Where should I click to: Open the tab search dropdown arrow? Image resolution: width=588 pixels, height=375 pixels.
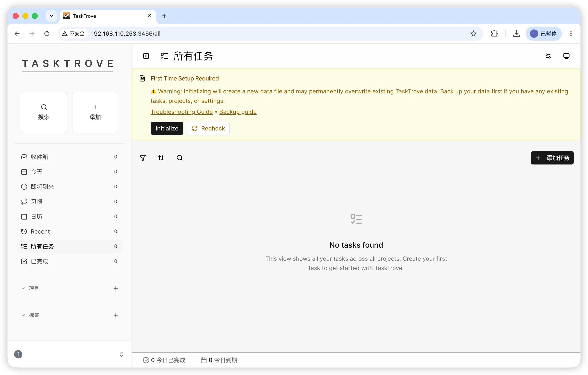tap(51, 16)
